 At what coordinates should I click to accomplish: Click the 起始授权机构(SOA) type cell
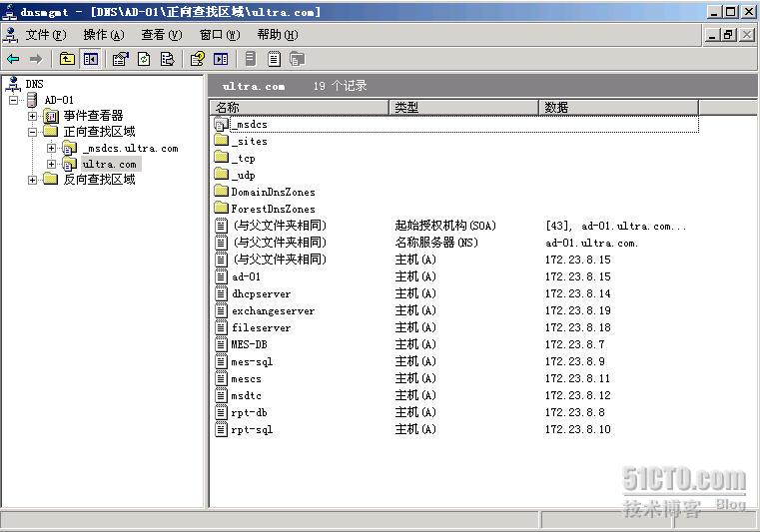tap(445, 226)
